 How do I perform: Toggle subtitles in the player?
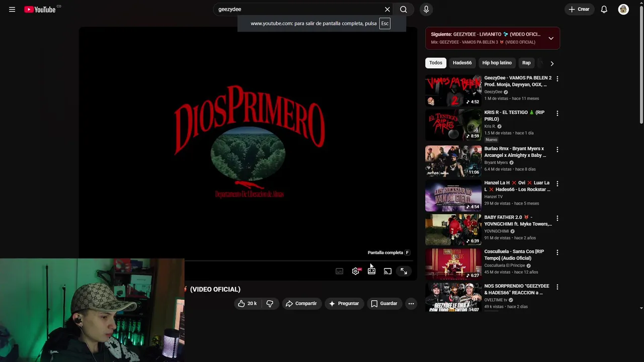coord(340,271)
